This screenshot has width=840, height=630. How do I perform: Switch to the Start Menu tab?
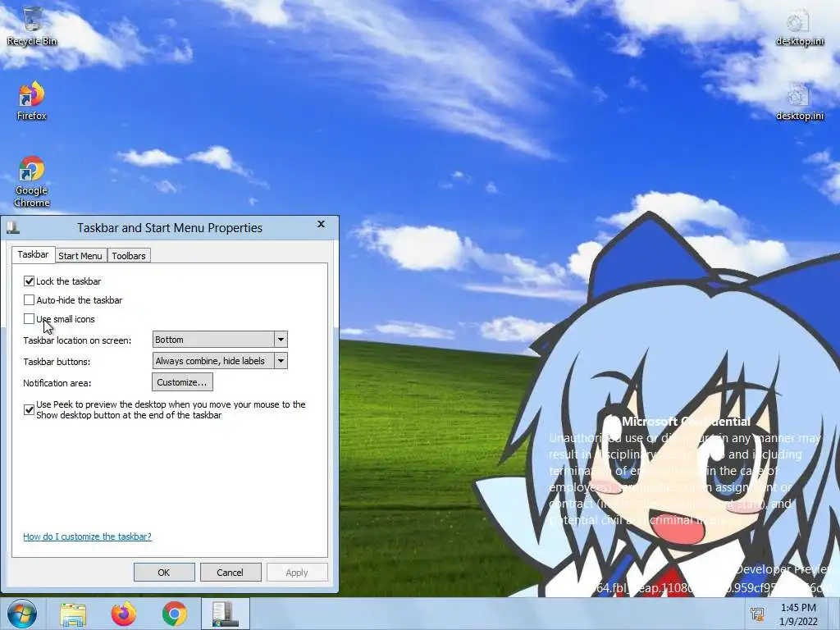tap(80, 256)
